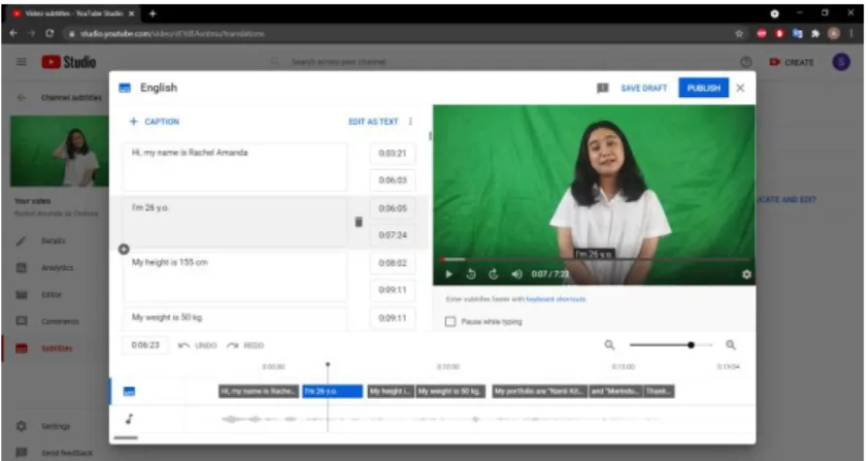
Task: Click EDIT AS TEXT
Action: [373, 121]
